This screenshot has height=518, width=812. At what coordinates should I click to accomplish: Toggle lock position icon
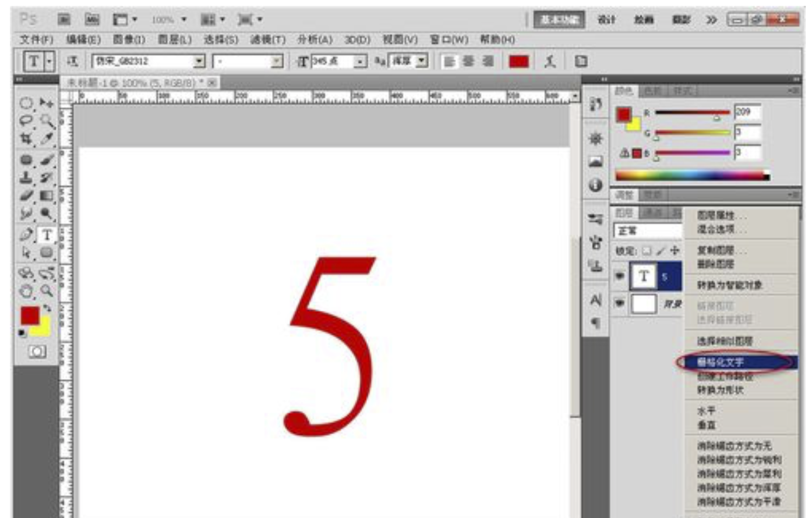(x=675, y=251)
